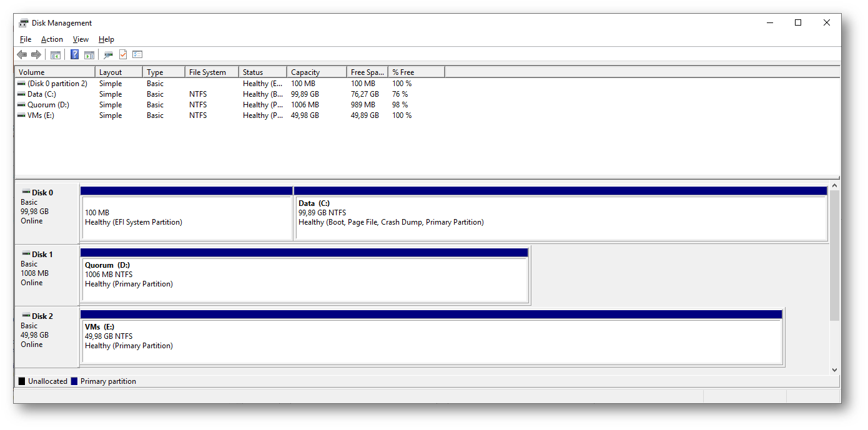Screen dimensions: 868x430
Task: Sort by the % Free column header
Action: 417,72
